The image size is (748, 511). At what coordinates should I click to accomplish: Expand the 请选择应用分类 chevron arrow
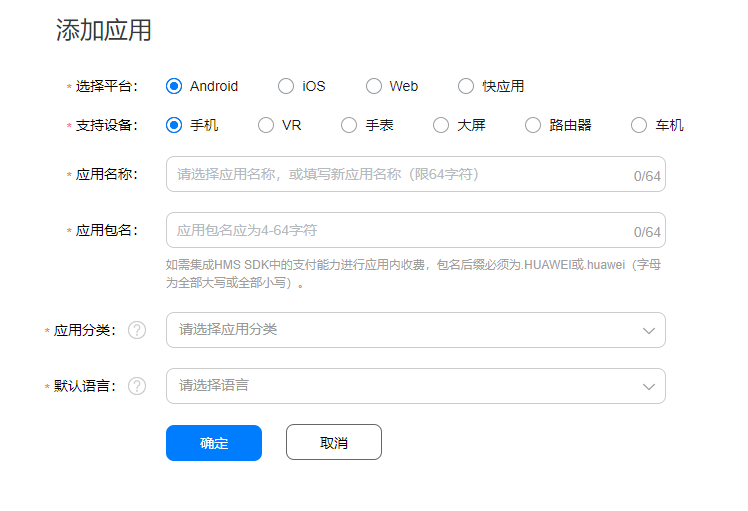click(648, 331)
